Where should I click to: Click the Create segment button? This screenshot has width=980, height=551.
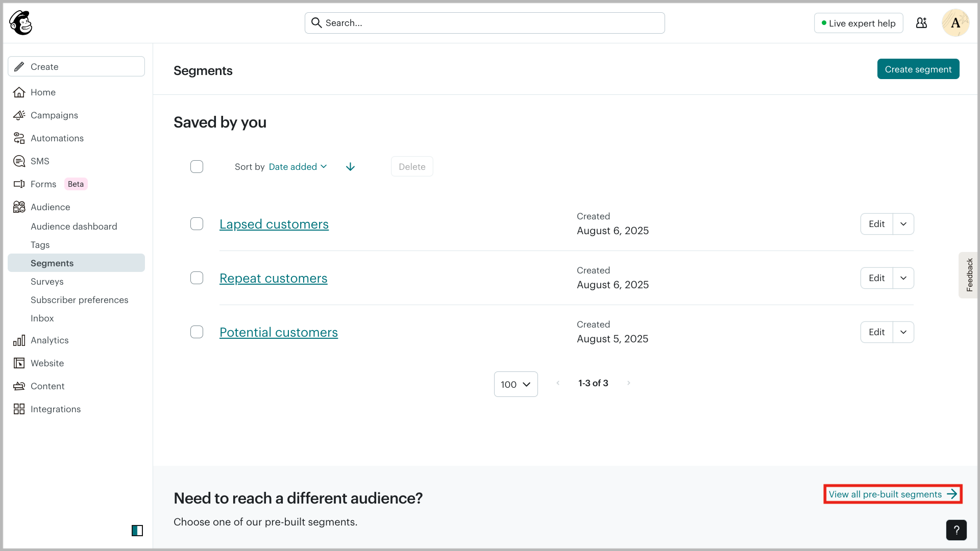coord(918,69)
